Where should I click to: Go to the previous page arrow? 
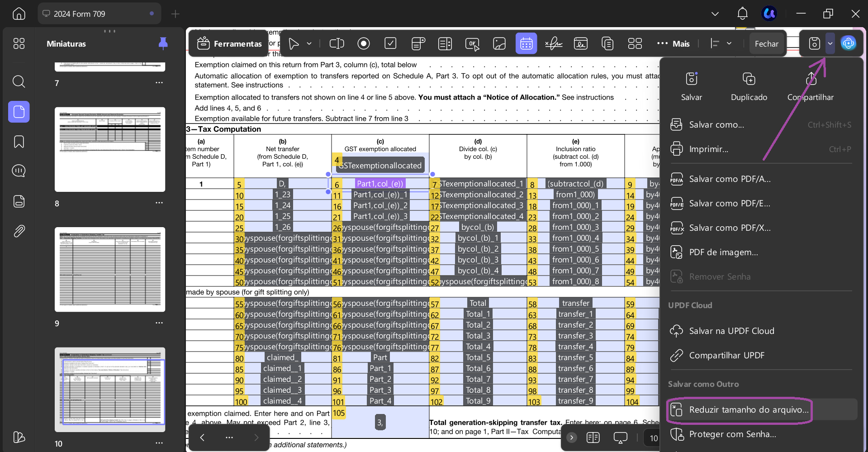coord(202,437)
